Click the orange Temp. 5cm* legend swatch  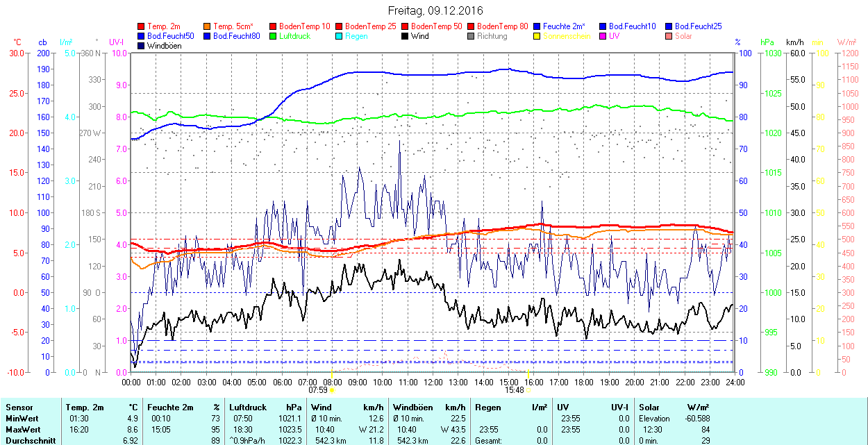point(208,26)
